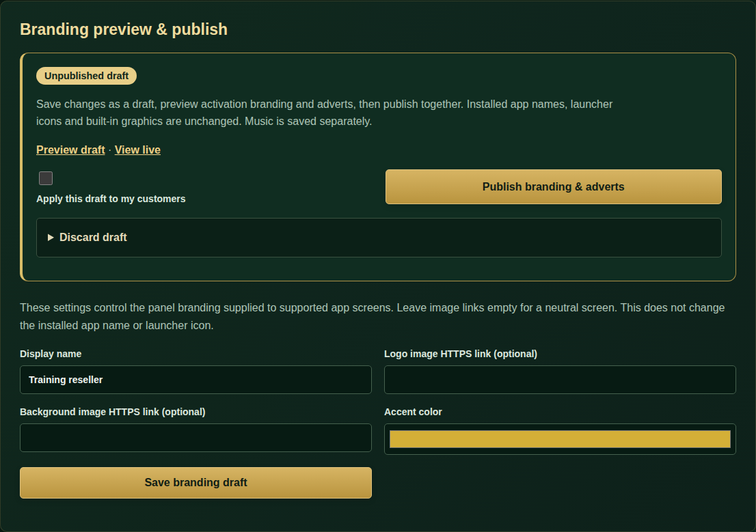Click the Display name label

click(x=51, y=354)
